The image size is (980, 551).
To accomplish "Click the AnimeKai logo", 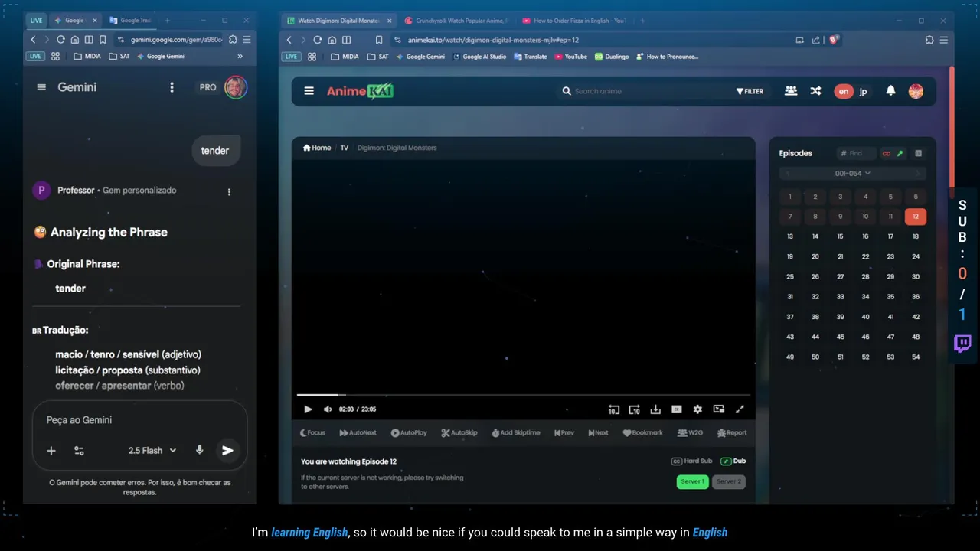I will (x=360, y=91).
